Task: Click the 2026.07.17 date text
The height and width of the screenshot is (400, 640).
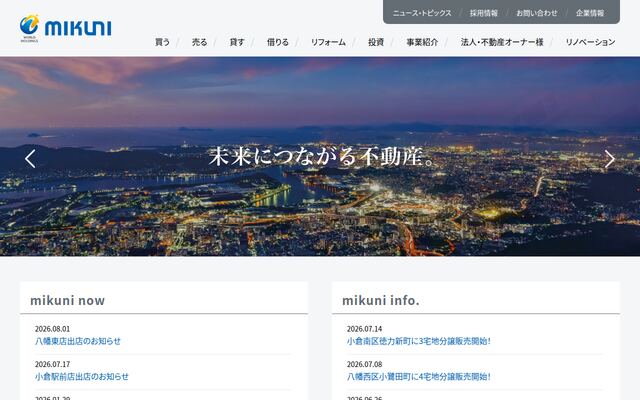Action: [x=52, y=364]
